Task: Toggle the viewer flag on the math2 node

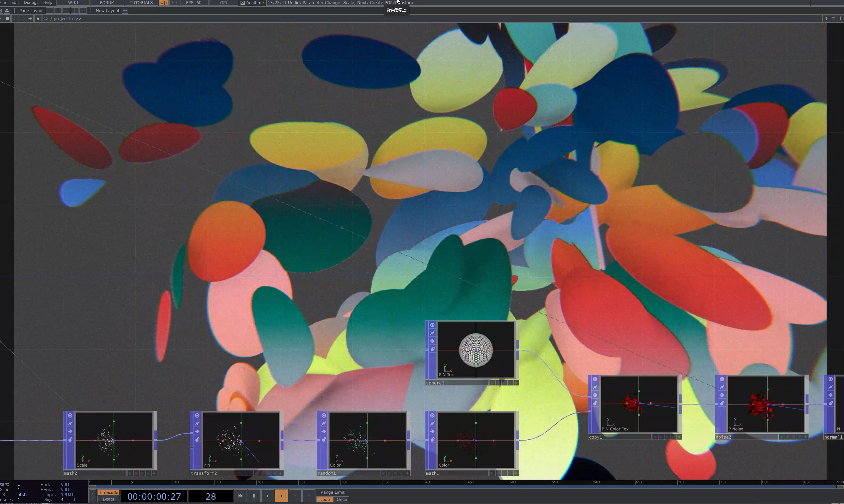Action: [x=71, y=415]
